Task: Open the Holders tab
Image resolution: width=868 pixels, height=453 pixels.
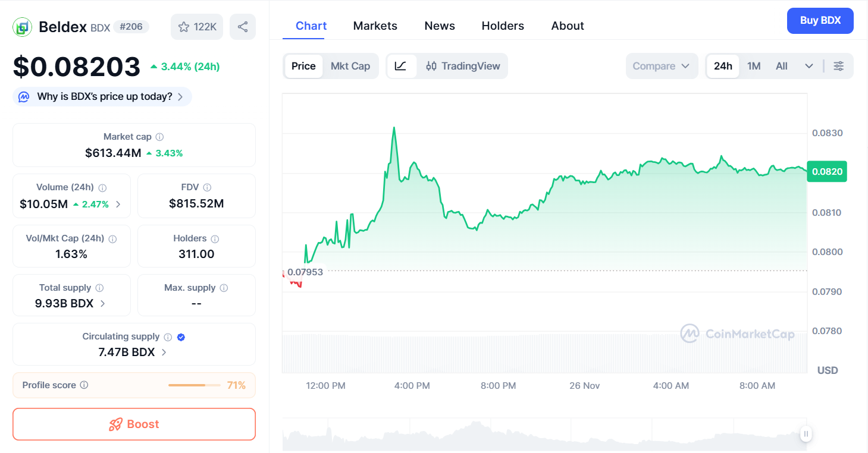Action: [x=503, y=26]
